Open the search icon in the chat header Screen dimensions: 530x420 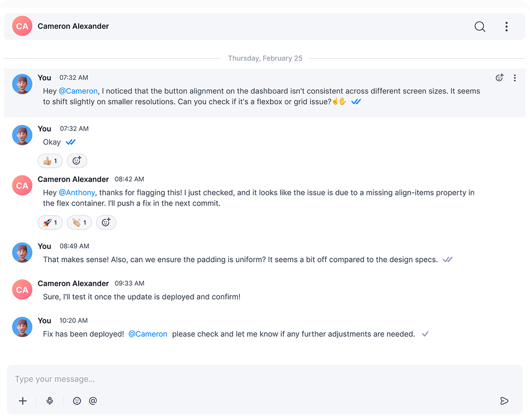click(480, 26)
